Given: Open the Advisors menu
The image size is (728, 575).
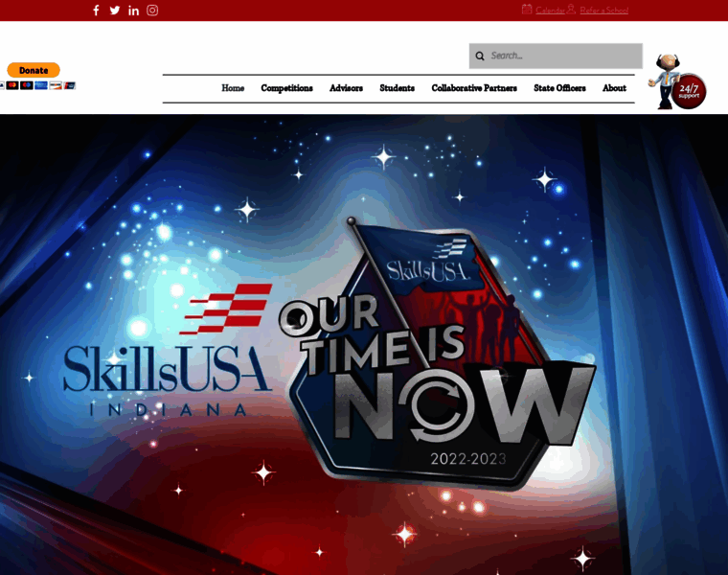Looking at the screenshot, I should pyautogui.click(x=346, y=88).
